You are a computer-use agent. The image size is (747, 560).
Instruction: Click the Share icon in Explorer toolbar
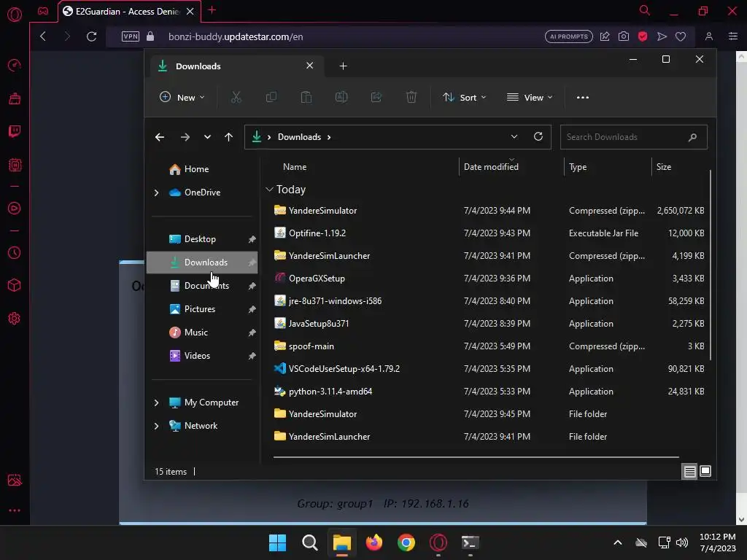click(x=376, y=97)
